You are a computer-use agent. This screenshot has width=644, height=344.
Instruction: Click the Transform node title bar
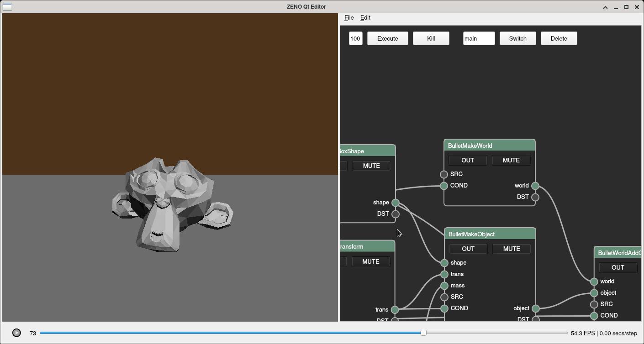click(368, 247)
